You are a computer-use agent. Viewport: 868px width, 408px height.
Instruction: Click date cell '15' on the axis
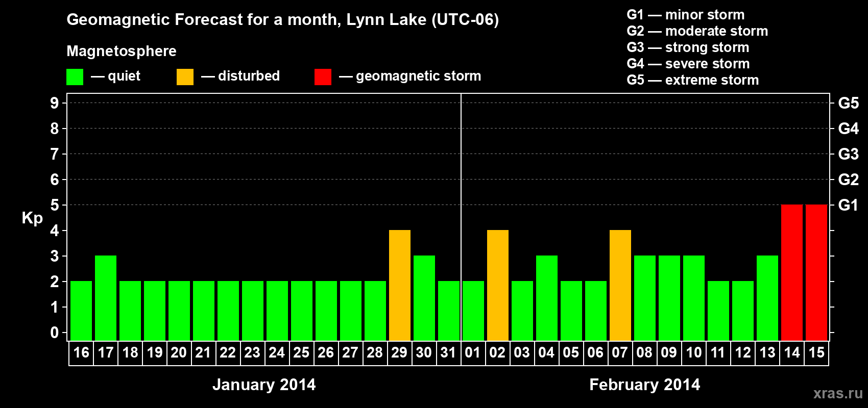[x=816, y=353]
